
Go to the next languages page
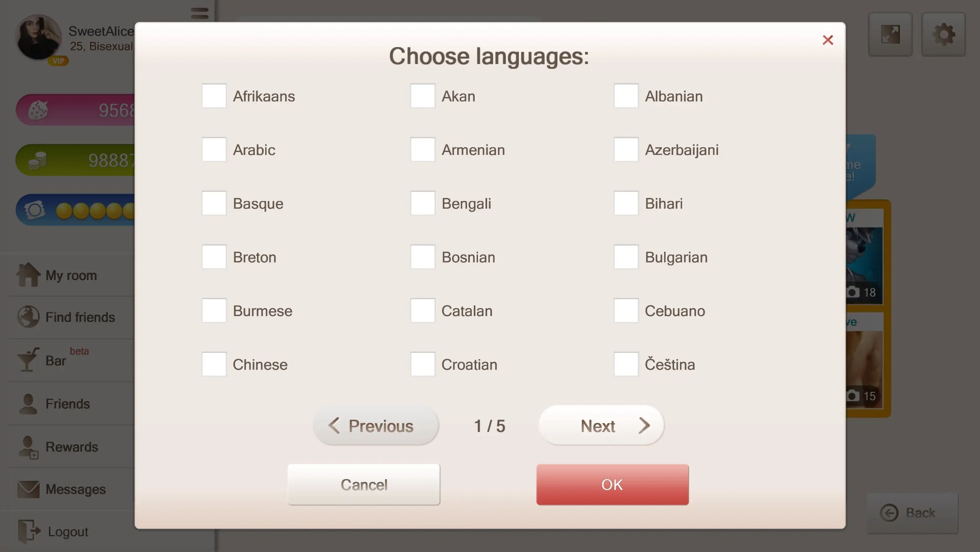click(602, 426)
